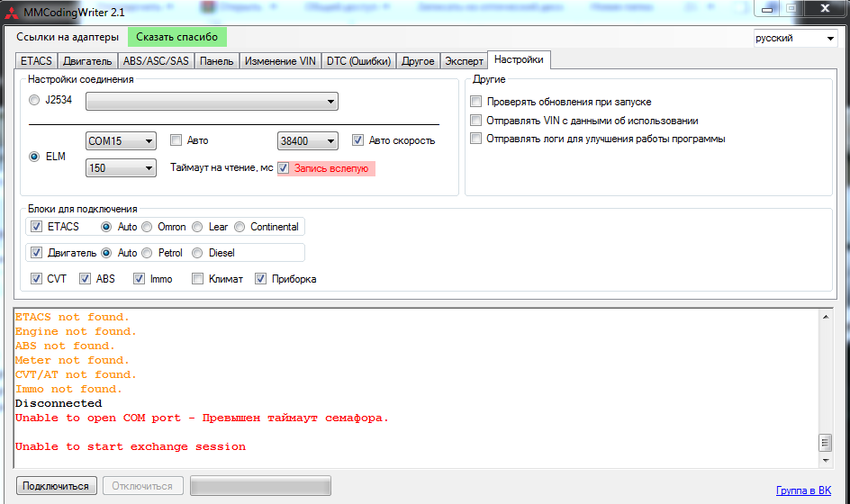
Task: Open the COM15 port dropdown
Action: click(x=121, y=141)
